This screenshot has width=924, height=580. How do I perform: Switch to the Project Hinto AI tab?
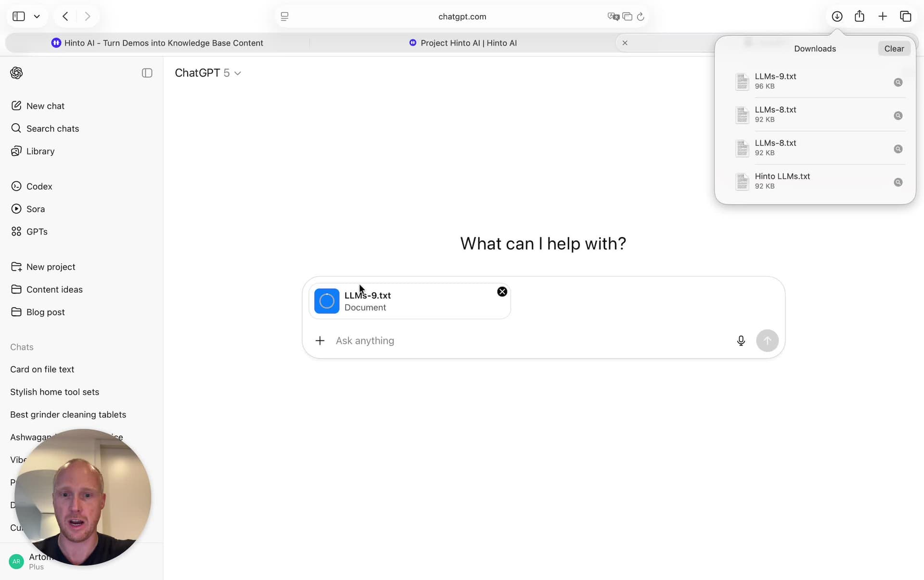coord(462,43)
